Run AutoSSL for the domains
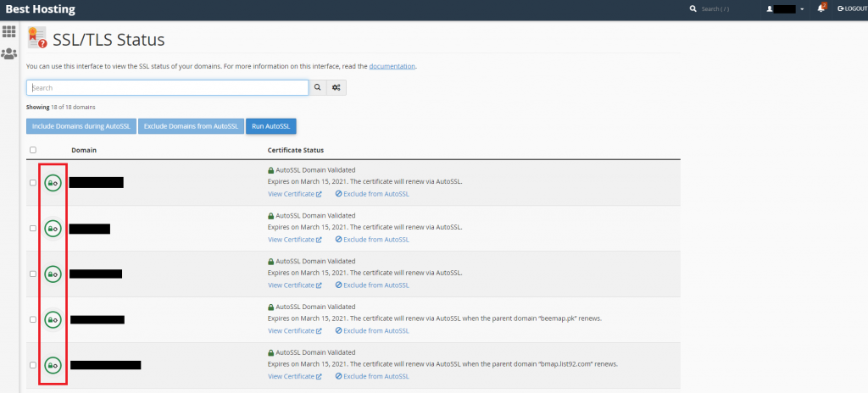This screenshot has width=868, height=393. click(271, 126)
